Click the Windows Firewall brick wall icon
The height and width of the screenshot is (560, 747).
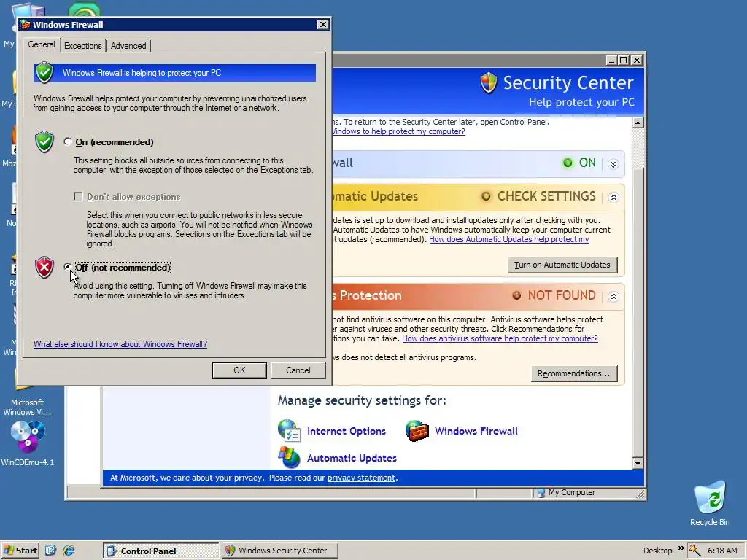point(417,430)
